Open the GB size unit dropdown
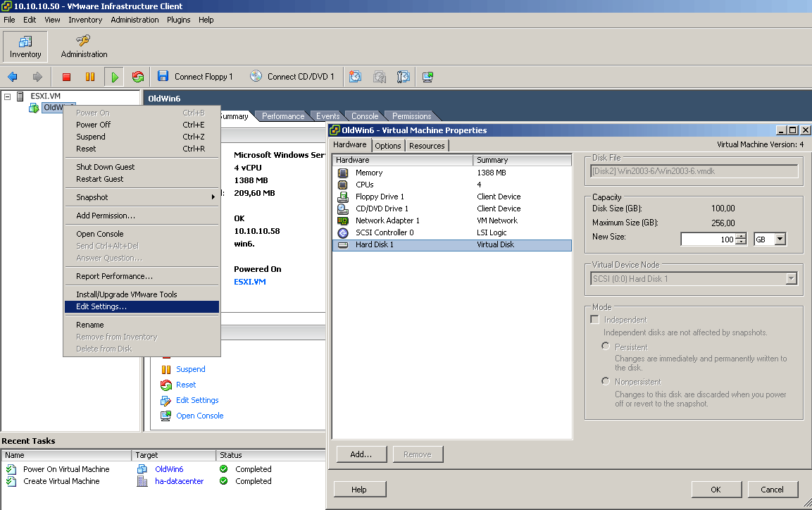 (780, 240)
